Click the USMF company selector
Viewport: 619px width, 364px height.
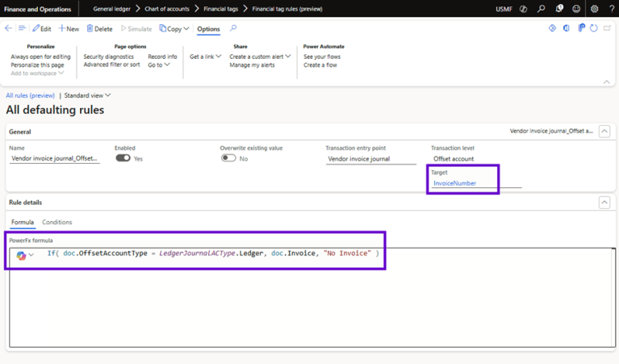pos(504,9)
